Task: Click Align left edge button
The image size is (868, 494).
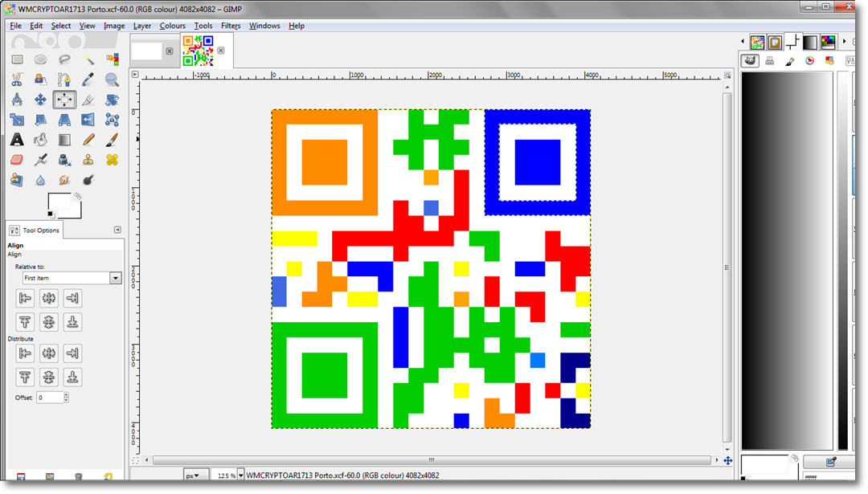Action: tap(25, 298)
